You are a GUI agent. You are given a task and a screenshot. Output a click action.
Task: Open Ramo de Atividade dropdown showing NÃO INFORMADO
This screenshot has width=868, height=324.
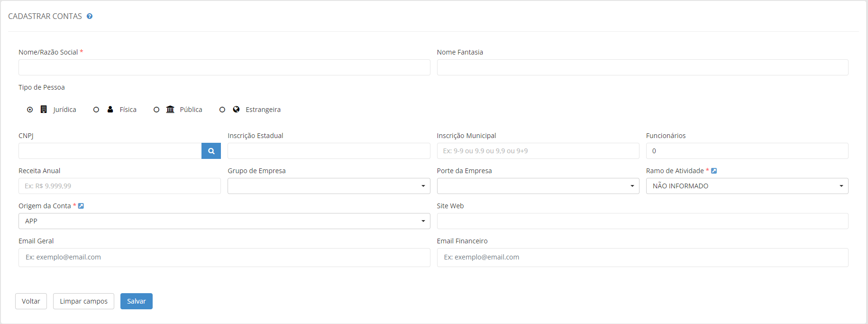pos(747,186)
